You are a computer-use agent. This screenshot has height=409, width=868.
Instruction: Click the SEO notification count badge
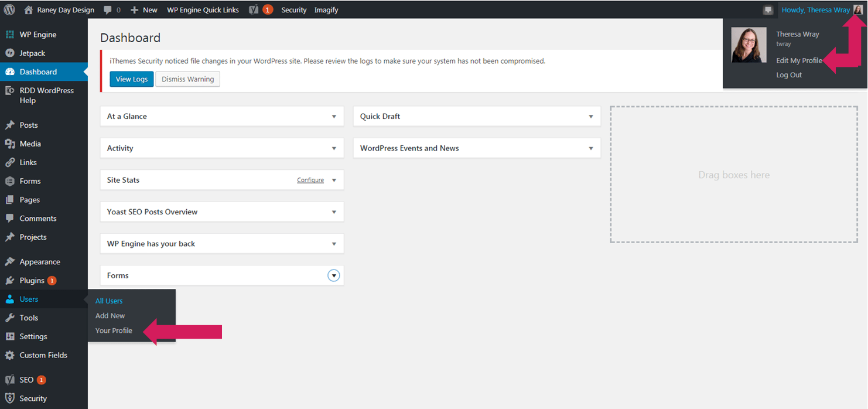click(x=41, y=380)
